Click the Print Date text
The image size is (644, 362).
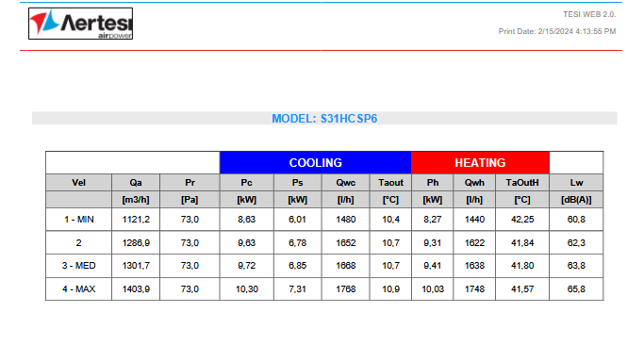pyautogui.click(x=557, y=31)
